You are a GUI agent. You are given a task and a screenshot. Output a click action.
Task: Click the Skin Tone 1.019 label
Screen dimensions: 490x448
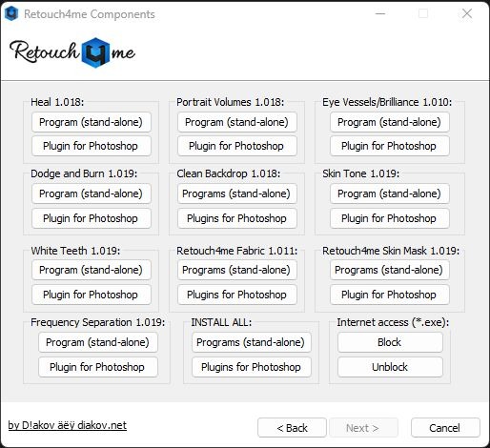point(360,173)
